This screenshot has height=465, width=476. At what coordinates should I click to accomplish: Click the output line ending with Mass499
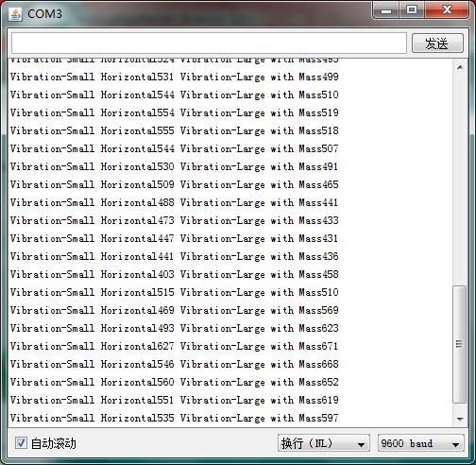pos(174,77)
